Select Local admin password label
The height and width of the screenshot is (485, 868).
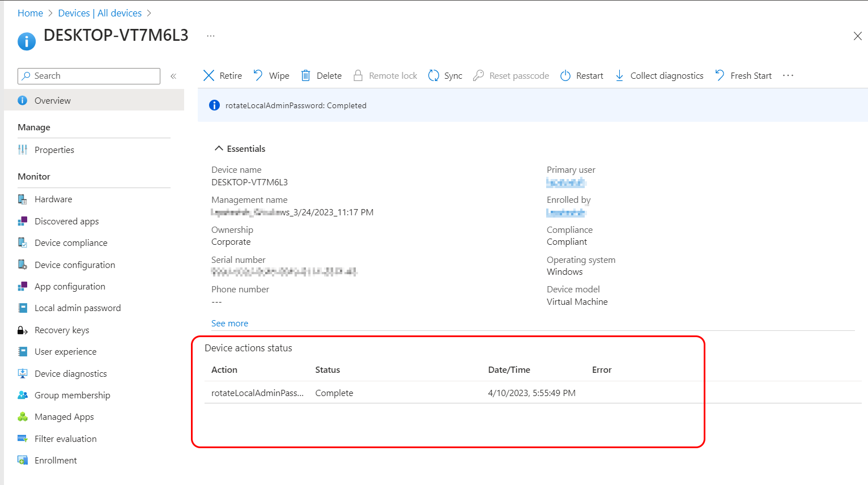(78, 308)
